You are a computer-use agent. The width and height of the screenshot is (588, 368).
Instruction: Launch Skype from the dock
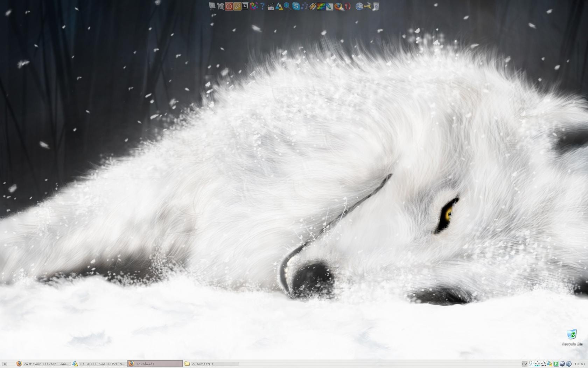(x=296, y=6)
